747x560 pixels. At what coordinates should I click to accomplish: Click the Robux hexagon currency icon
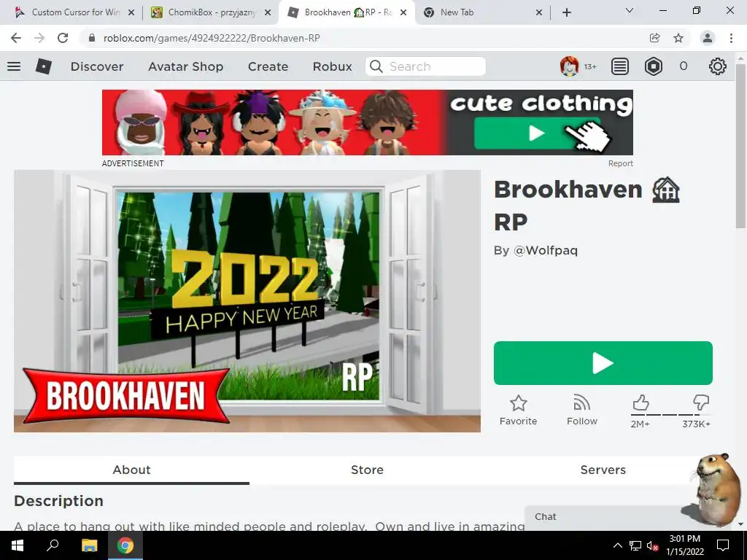click(x=653, y=66)
